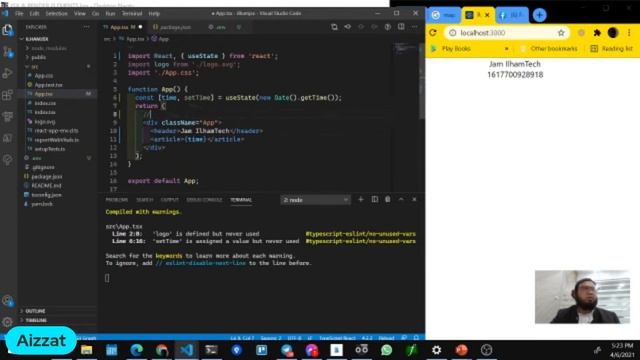Open App.test.tsx in Explorer
Image resolution: width=640 pixels, height=360 pixels.
48,85
